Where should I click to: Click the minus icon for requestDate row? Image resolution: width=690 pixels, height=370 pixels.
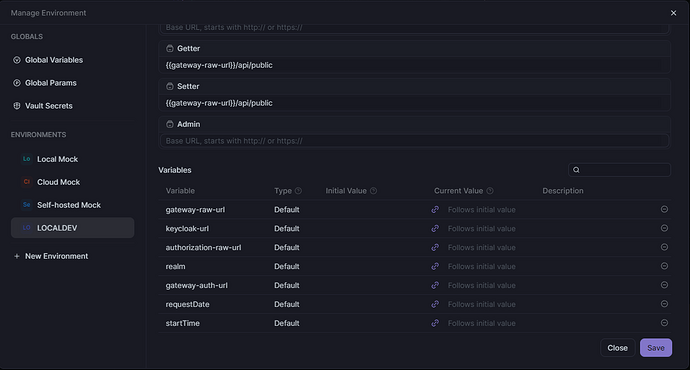[x=664, y=304]
